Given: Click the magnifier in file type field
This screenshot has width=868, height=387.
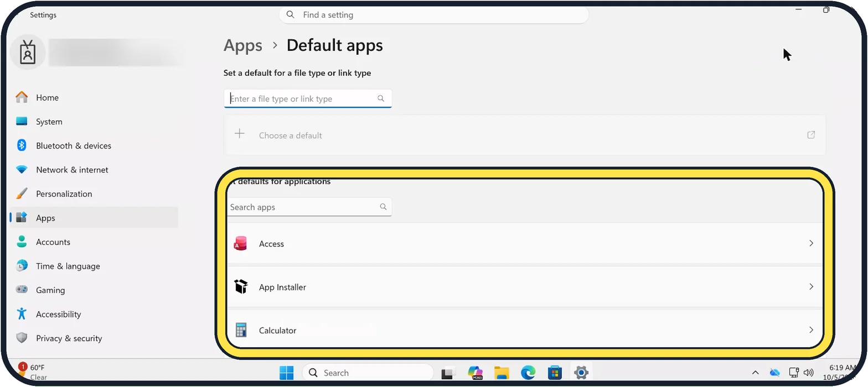Looking at the screenshot, I should point(381,98).
